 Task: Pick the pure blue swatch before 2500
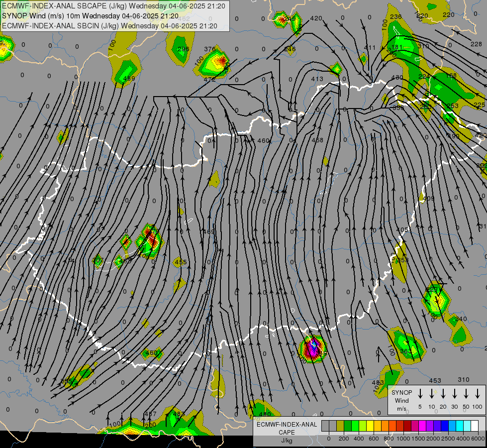coord(444,426)
